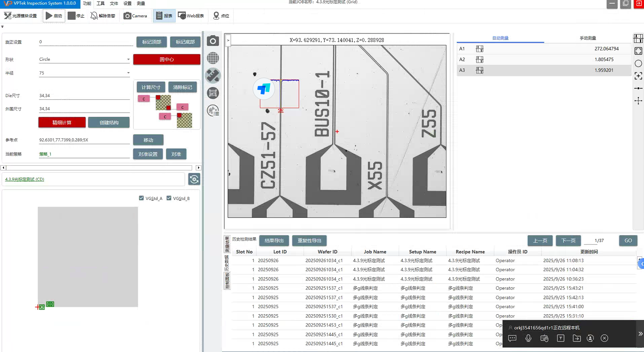Open the 工具 menu
The height and width of the screenshot is (352, 644).
[100, 4]
